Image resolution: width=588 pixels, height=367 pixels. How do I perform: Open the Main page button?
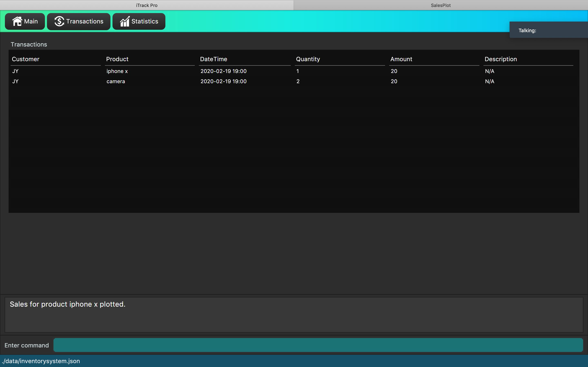pos(25,21)
